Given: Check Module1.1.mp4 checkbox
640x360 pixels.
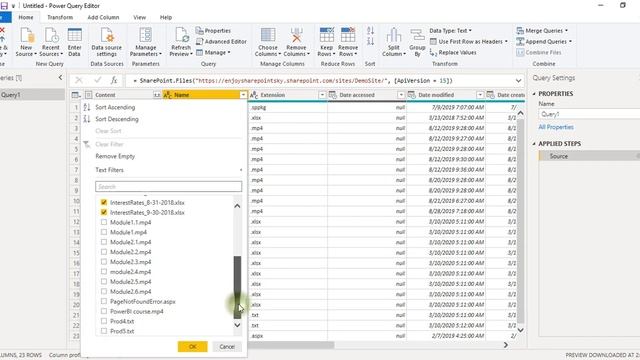Looking at the screenshot, I should (x=104, y=222).
